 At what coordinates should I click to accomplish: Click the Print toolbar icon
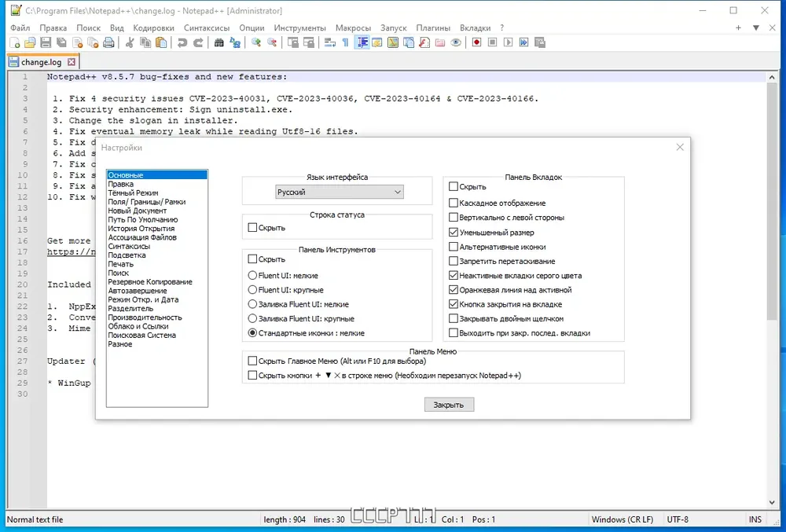click(108, 42)
